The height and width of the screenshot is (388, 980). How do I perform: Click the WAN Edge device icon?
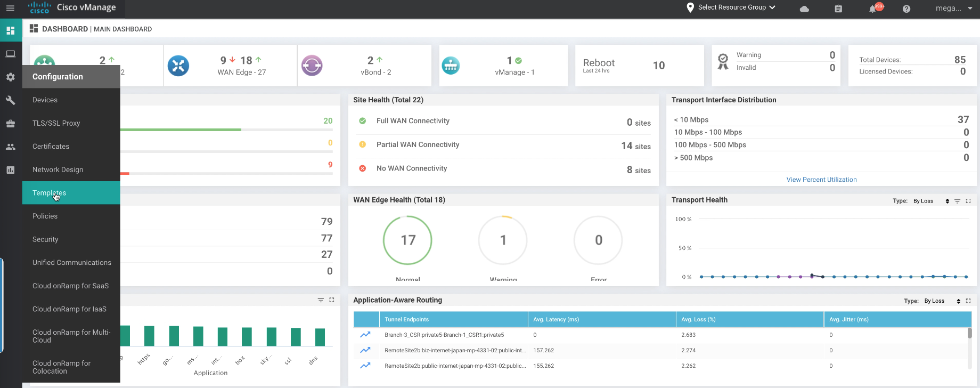178,66
